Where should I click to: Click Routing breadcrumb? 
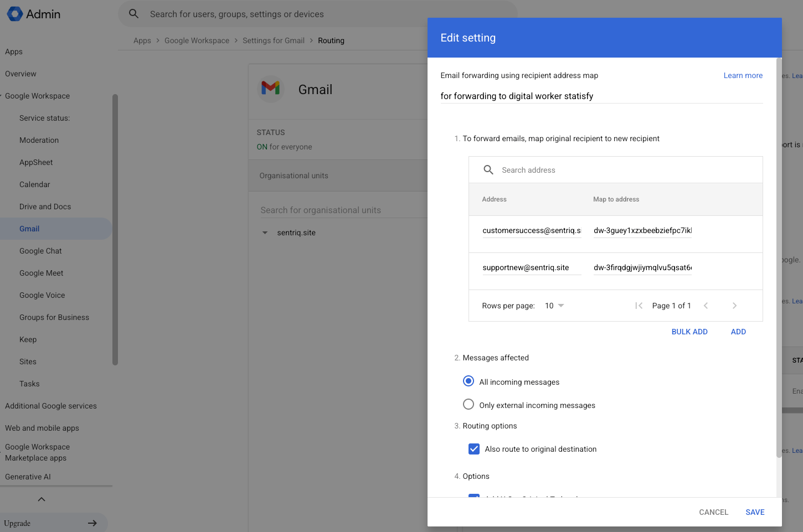(x=331, y=40)
